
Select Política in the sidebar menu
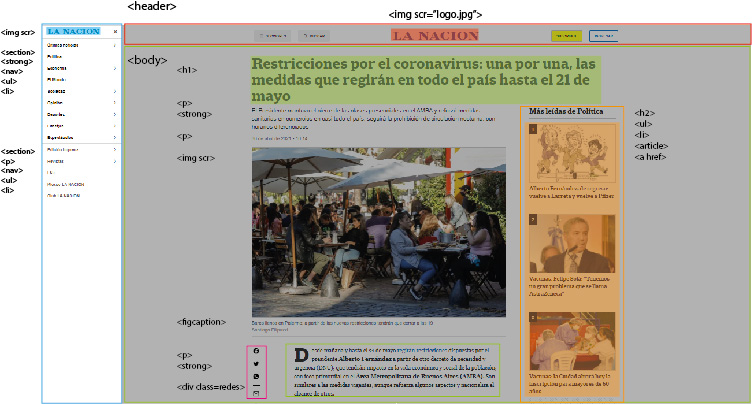pos(55,57)
